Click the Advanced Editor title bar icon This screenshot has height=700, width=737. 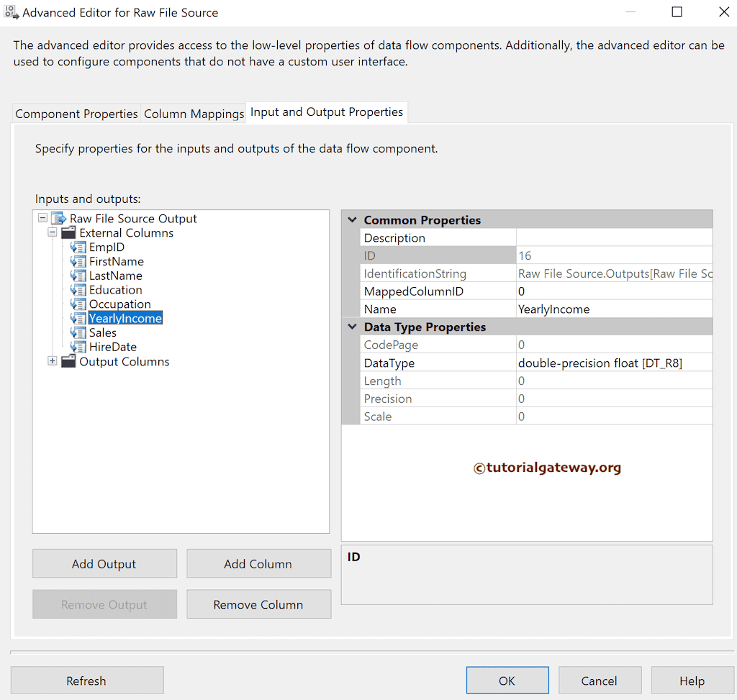(11, 12)
